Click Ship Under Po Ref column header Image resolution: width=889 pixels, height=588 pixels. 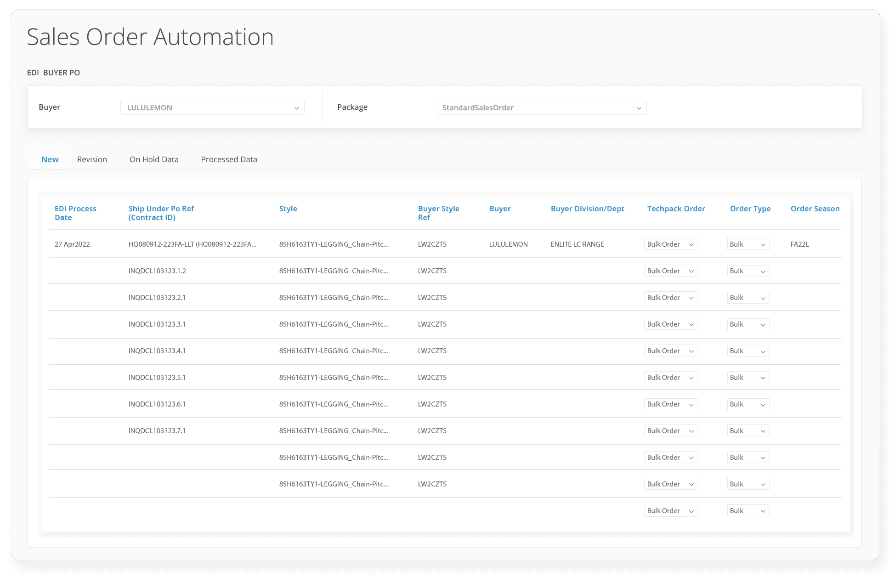(162, 213)
